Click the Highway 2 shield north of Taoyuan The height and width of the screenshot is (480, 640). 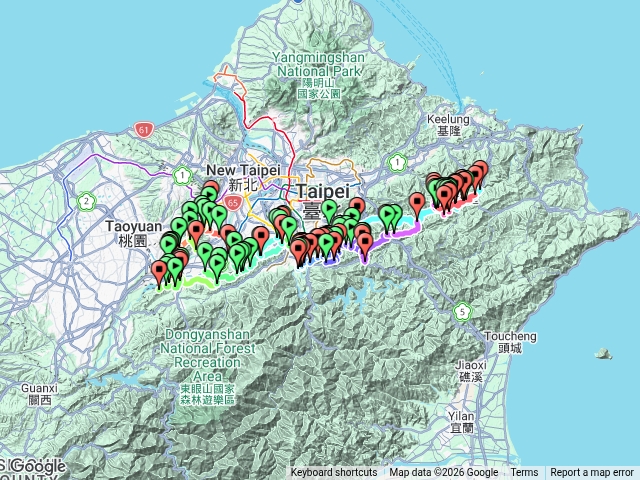86,201
